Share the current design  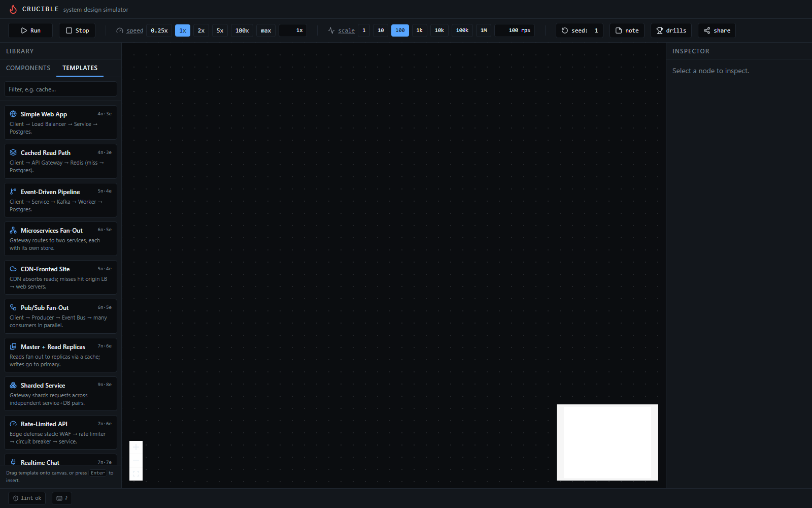[717, 30]
